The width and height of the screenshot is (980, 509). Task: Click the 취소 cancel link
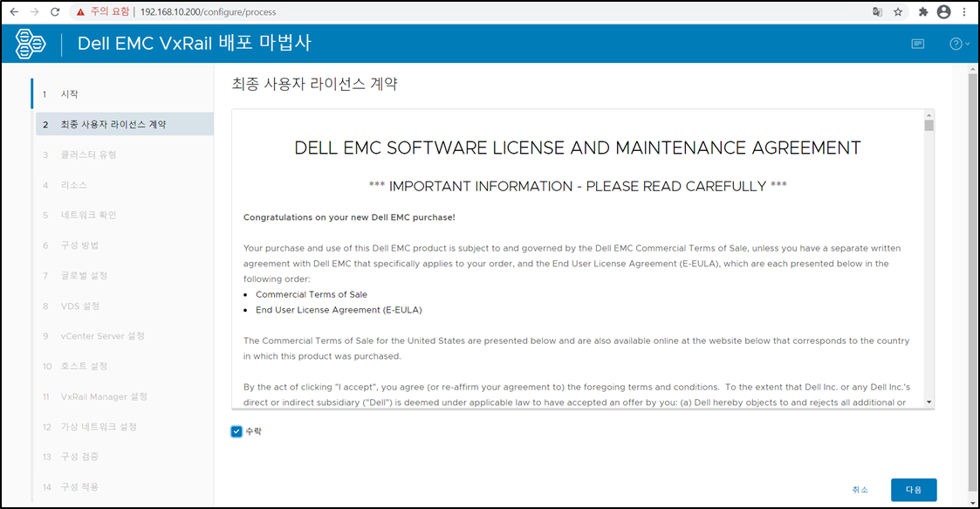point(860,490)
